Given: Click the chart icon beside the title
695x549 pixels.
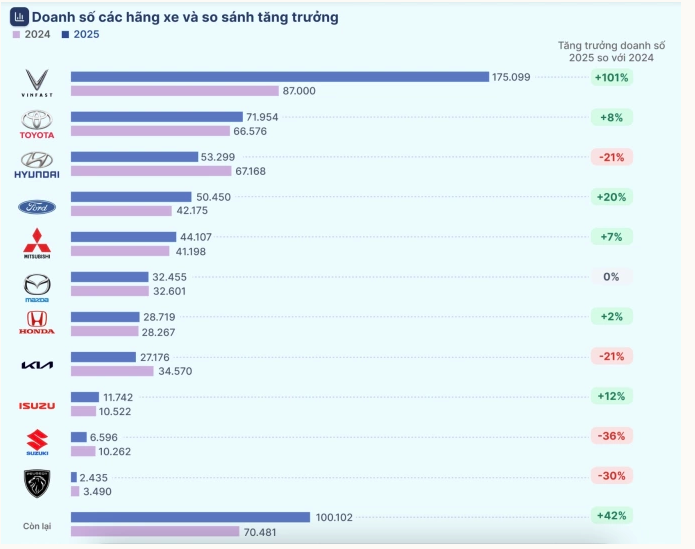Looking at the screenshot, I should (19, 17).
